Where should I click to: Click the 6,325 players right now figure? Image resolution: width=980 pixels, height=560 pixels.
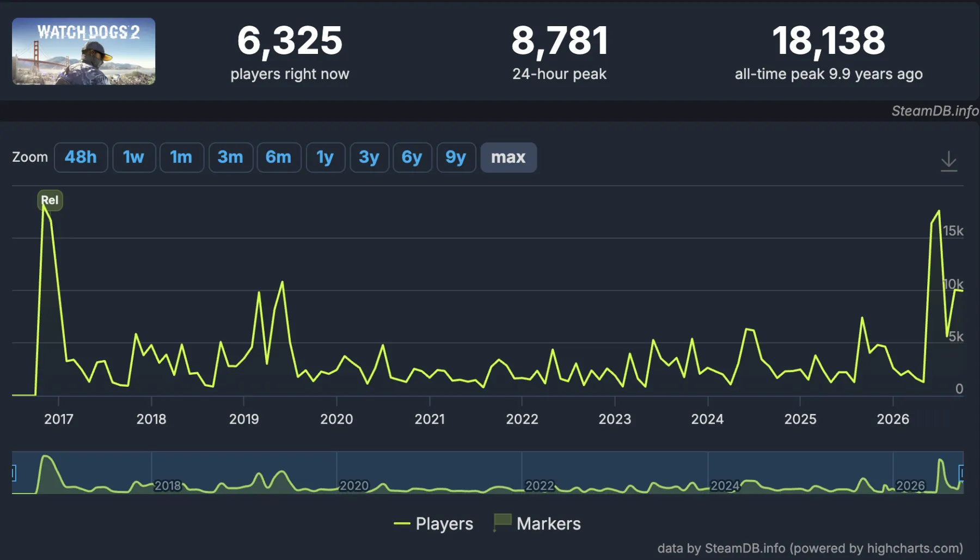290,41
